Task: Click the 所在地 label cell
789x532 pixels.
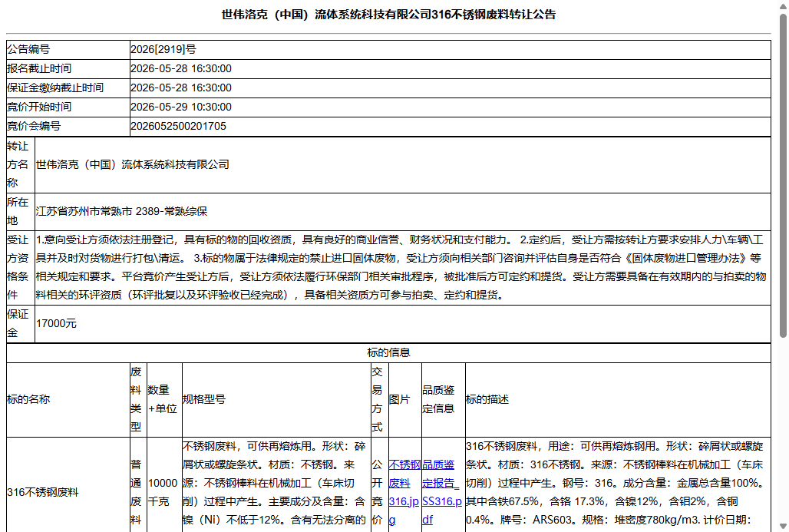Action: click(21, 211)
